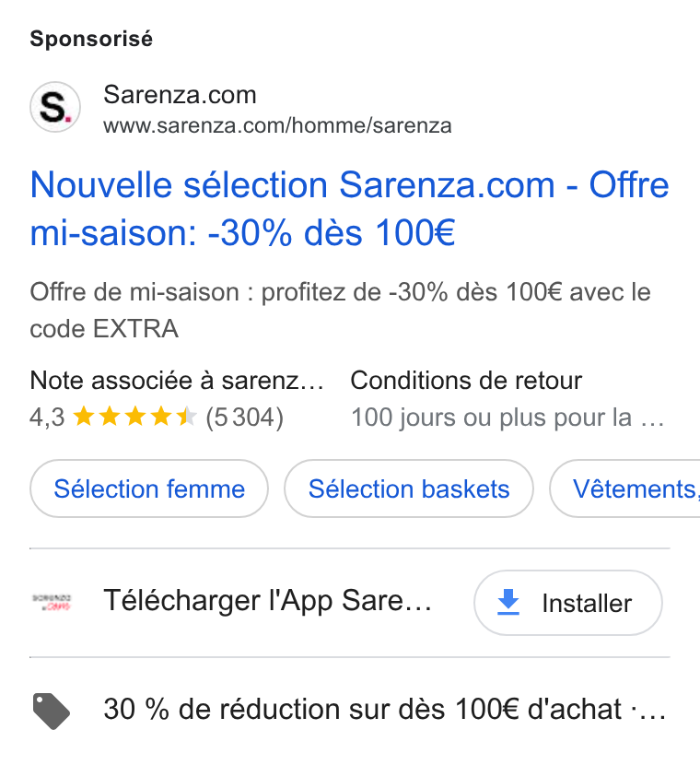
Task: Click the Sarenza.com site name
Action: [x=180, y=95]
